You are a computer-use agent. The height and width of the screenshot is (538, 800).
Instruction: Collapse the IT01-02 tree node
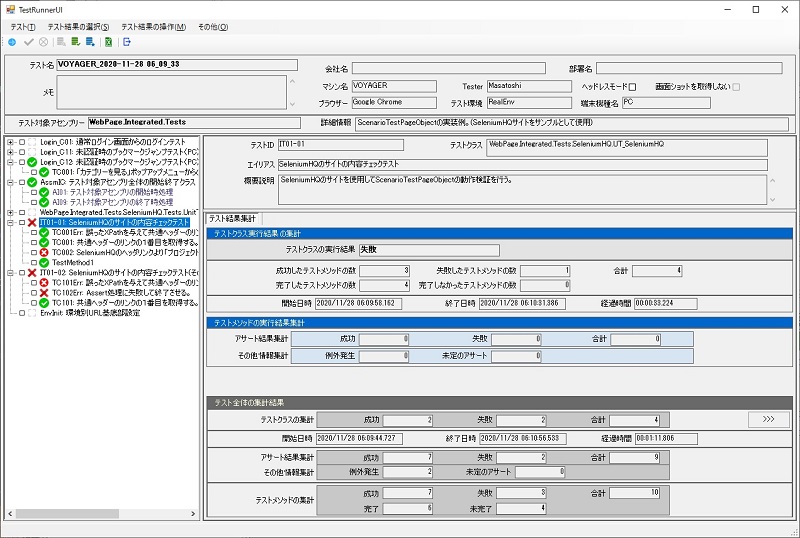(10, 273)
